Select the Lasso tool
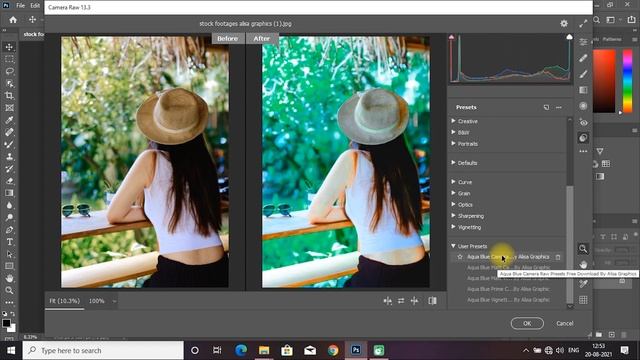This screenshot has width=640, height=360. click(x=9, y=71)
